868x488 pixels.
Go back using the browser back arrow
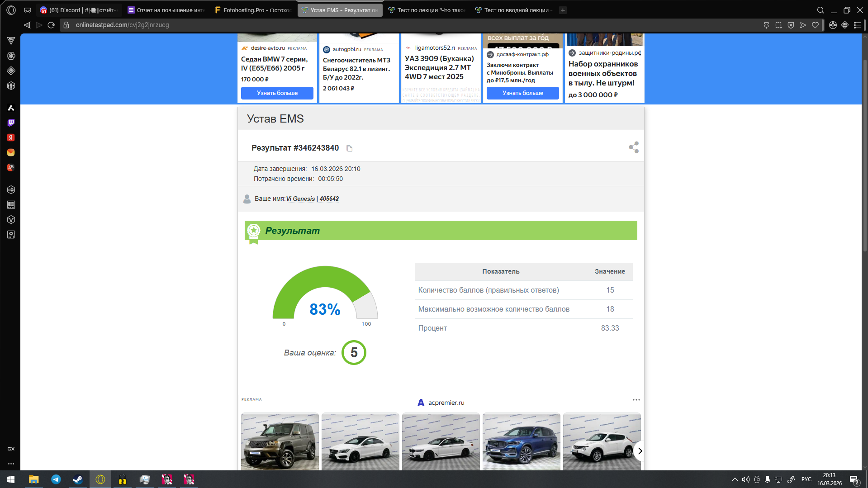pyautogui.click(x=27, y=25)
